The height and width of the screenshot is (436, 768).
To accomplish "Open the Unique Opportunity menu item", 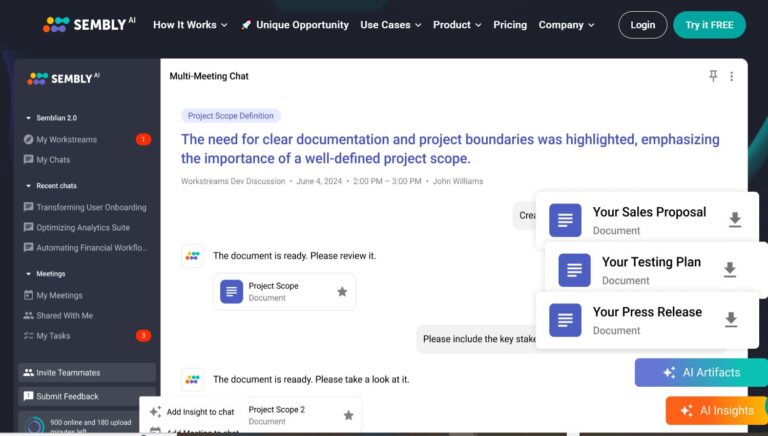I will point(294,25).
